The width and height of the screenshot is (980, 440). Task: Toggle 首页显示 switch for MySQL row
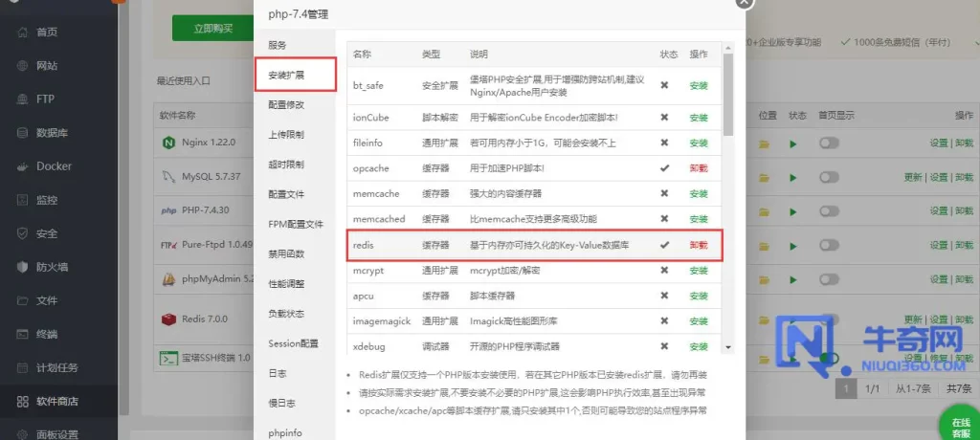point(830,177)
